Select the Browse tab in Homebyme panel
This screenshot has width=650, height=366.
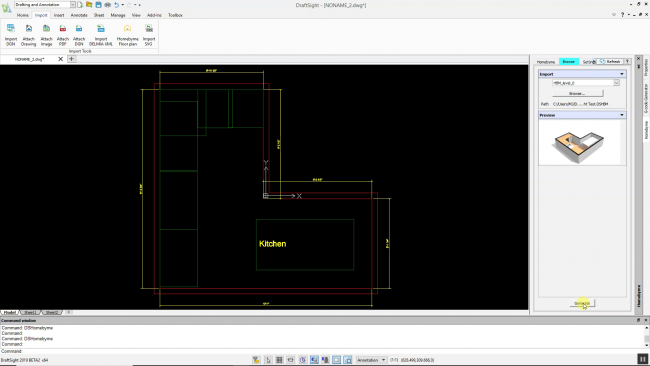(x=569, y=61)
